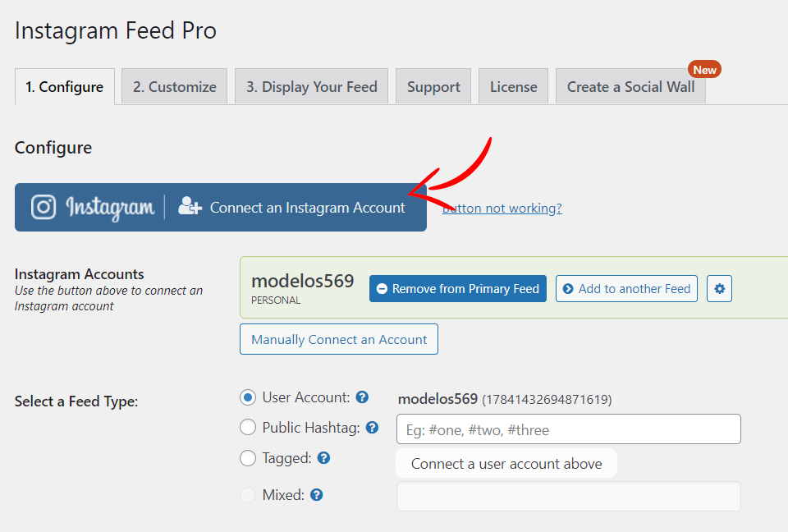Click the add-user icon on connect button
Screen dimensions: 788x532
[190, 206]
